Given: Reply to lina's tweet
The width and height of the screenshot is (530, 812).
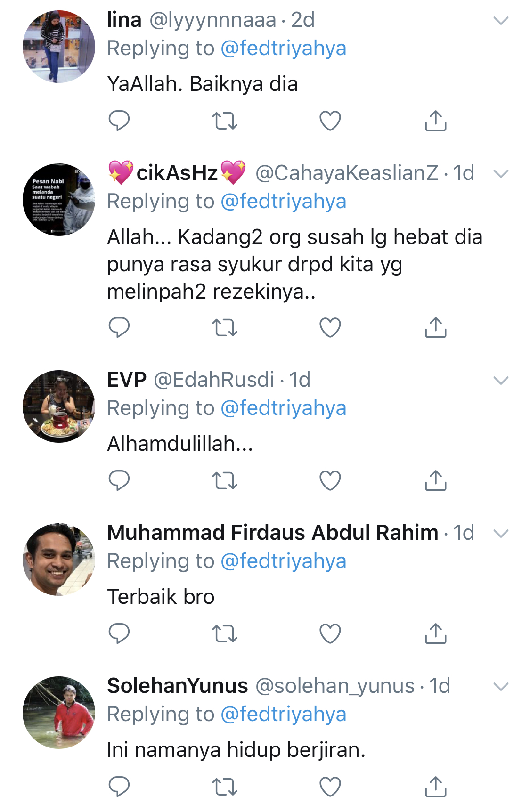Looking at the screenshot, I should pyautogui.click(x=119, y=121).
